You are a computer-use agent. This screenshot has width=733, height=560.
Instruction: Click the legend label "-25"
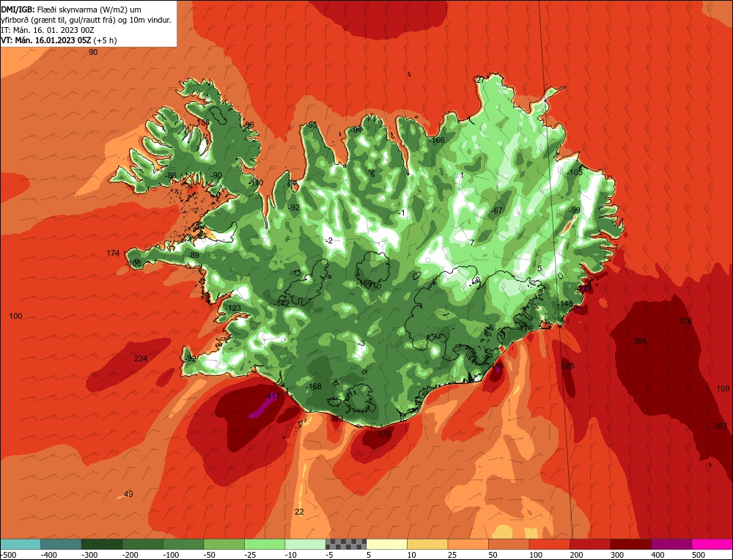click(x=251, y=555)
